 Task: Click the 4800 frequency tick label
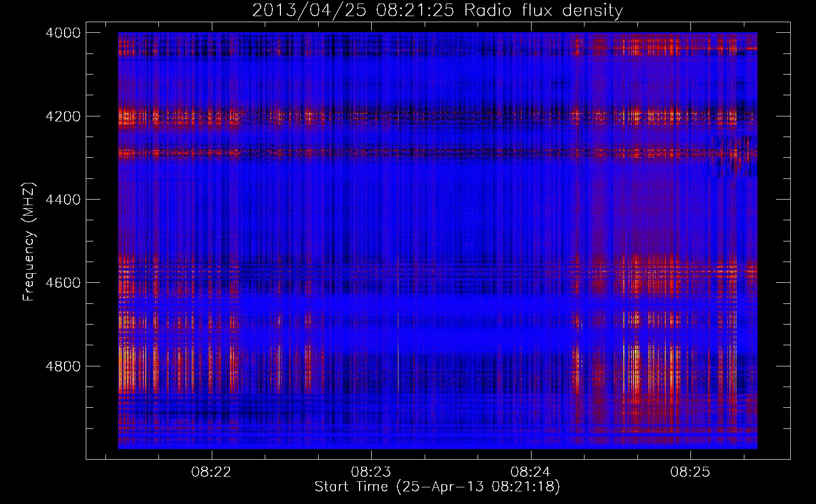63,366
